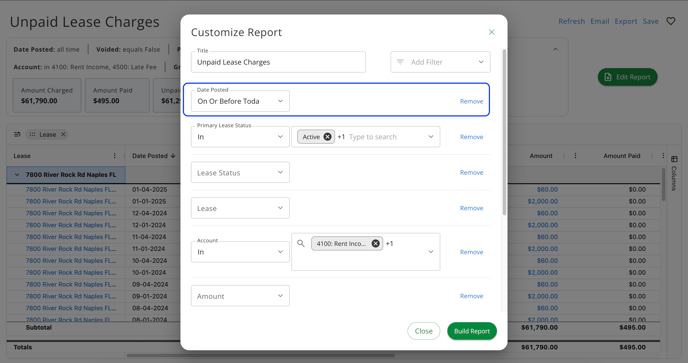688x363 pixels.
Task: Open the Add Filter dropdown
Action: pyautogui.click(x=440, y=62)
